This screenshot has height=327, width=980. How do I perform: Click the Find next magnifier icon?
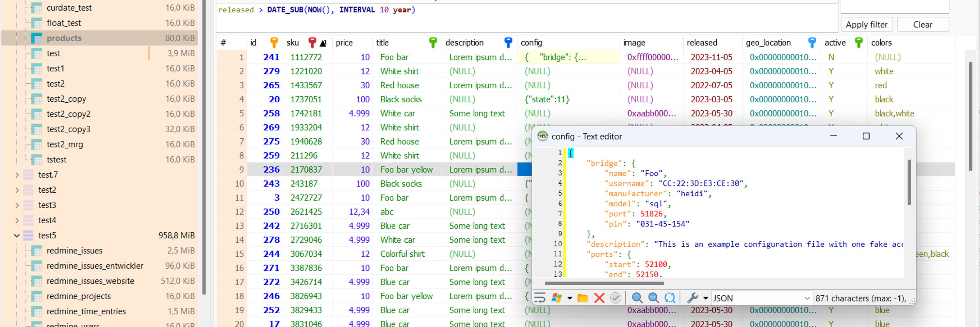654,298
